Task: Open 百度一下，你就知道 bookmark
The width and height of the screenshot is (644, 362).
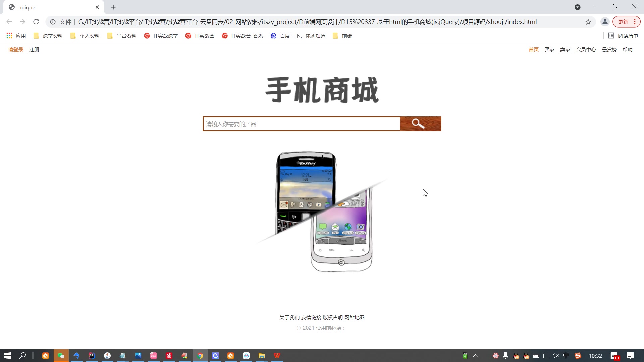Action: [x=298, y=36]
